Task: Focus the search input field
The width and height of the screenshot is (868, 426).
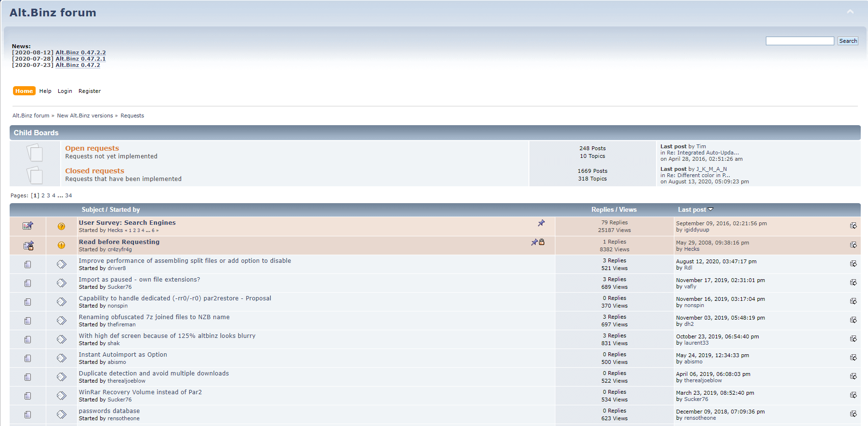Action: tap(800, 41)
